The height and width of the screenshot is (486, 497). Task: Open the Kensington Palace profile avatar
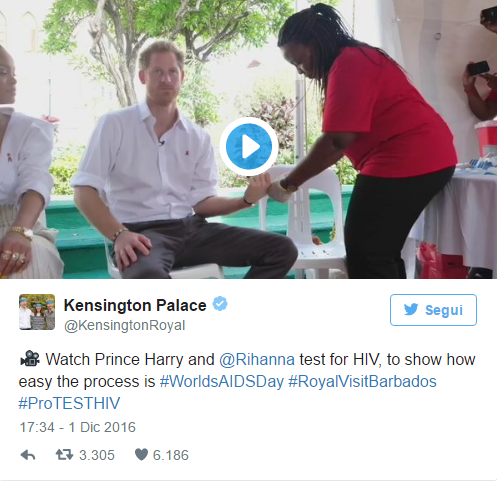[x=37, y=312]
